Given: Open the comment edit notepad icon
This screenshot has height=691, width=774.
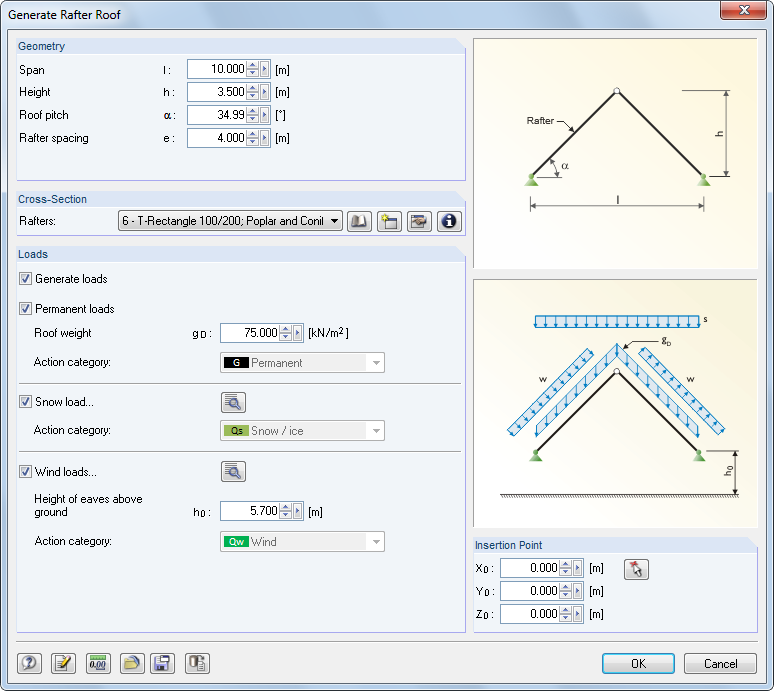Looking at the screenshot, I should coord(63,663).
